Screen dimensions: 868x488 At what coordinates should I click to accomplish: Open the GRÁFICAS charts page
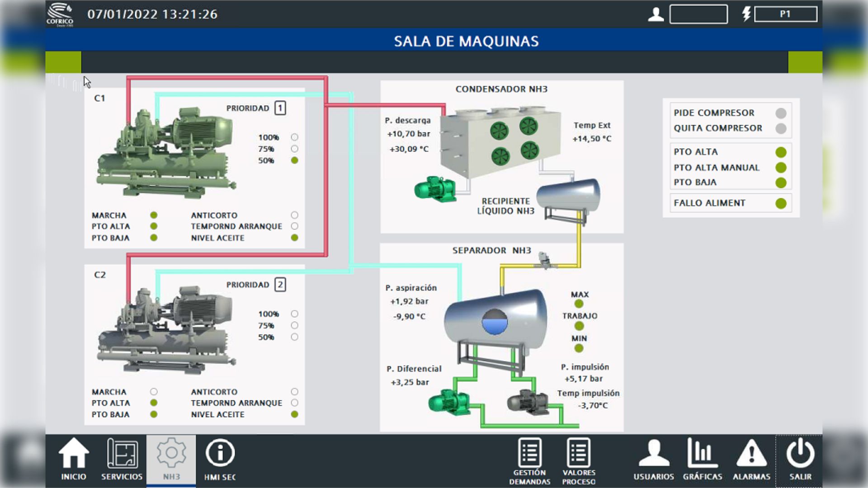[703, 460]
